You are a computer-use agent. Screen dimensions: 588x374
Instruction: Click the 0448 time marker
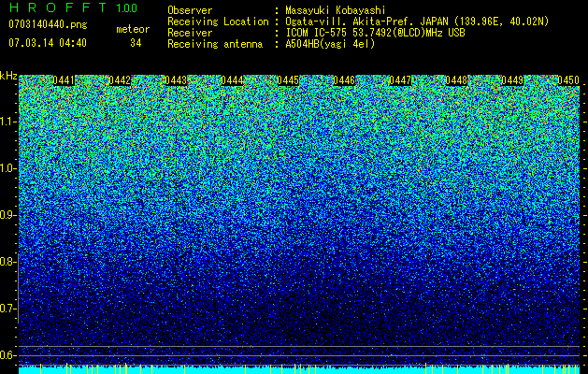coord(456,80)
